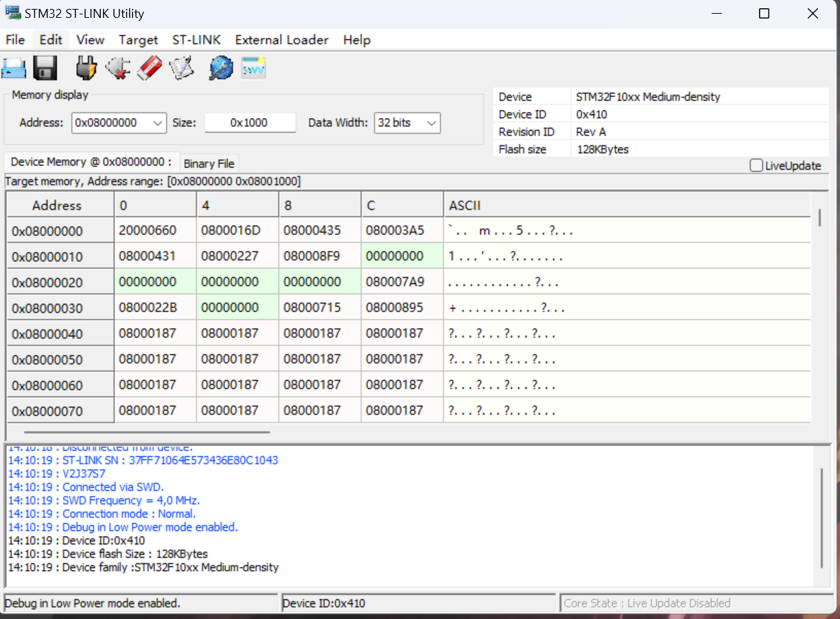Image resolution: width=840 pixels, height=619 pixels.
Task: Click address row 0x08000040
Action: tap(60, 334)
